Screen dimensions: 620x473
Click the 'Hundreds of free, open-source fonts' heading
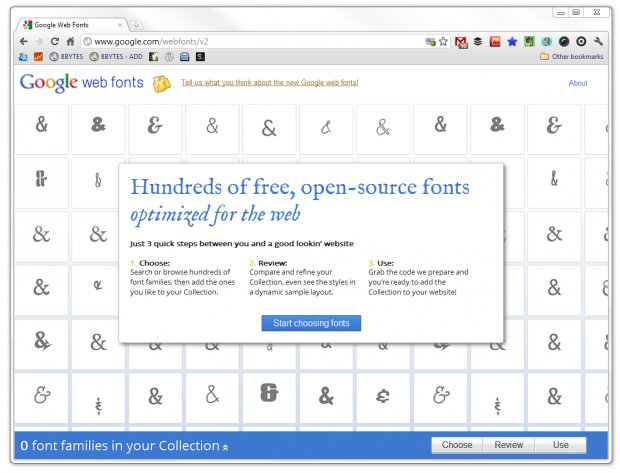coord(300,187)
